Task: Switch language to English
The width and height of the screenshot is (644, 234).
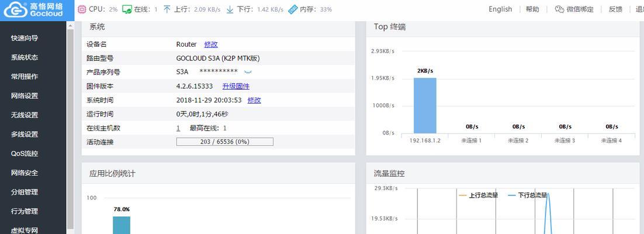Action: click(500, 9)
